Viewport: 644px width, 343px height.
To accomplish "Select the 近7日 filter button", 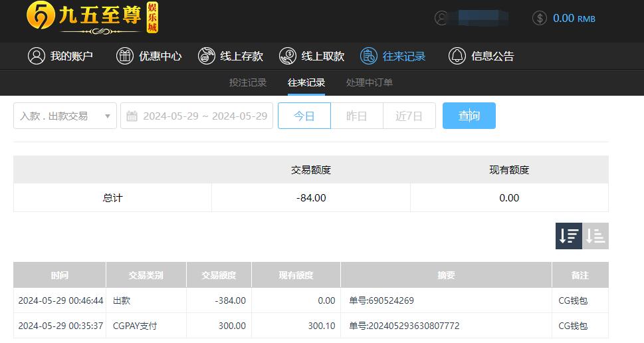I will click(409, 116).
